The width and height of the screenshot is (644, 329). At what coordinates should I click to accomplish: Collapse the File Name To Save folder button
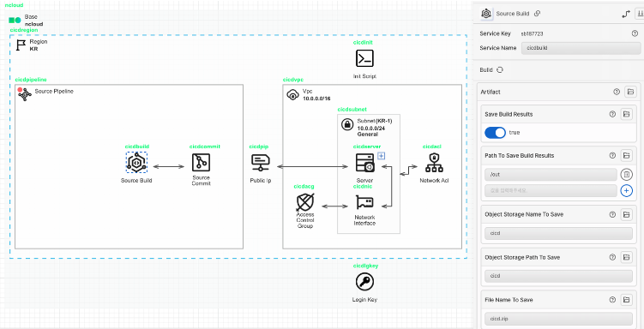pos(626,300)
